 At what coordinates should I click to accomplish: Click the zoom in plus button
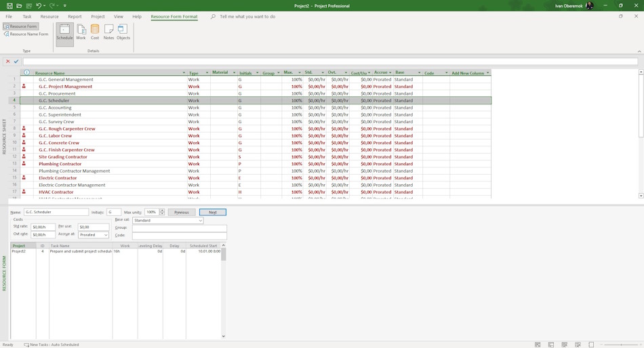[640, 345]
